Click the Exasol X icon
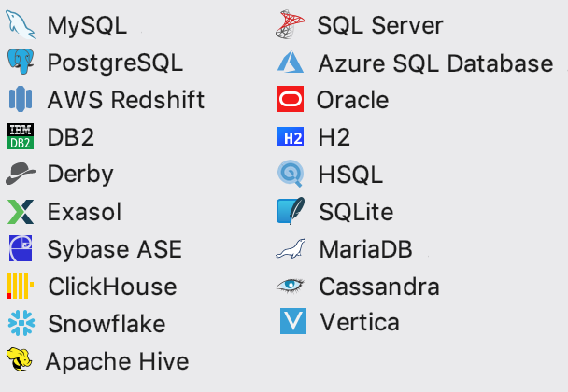Screen dimensions: 568x392 (21, 211)
